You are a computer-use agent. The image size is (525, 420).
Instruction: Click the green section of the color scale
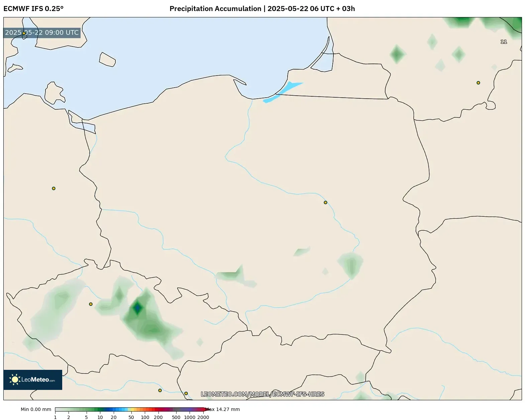pos(85,409)
